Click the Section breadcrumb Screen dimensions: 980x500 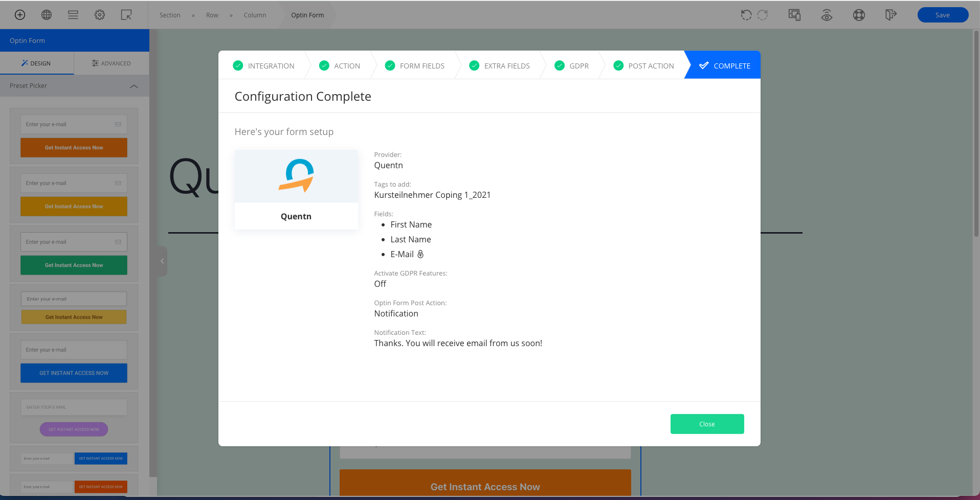pos(170,15)
